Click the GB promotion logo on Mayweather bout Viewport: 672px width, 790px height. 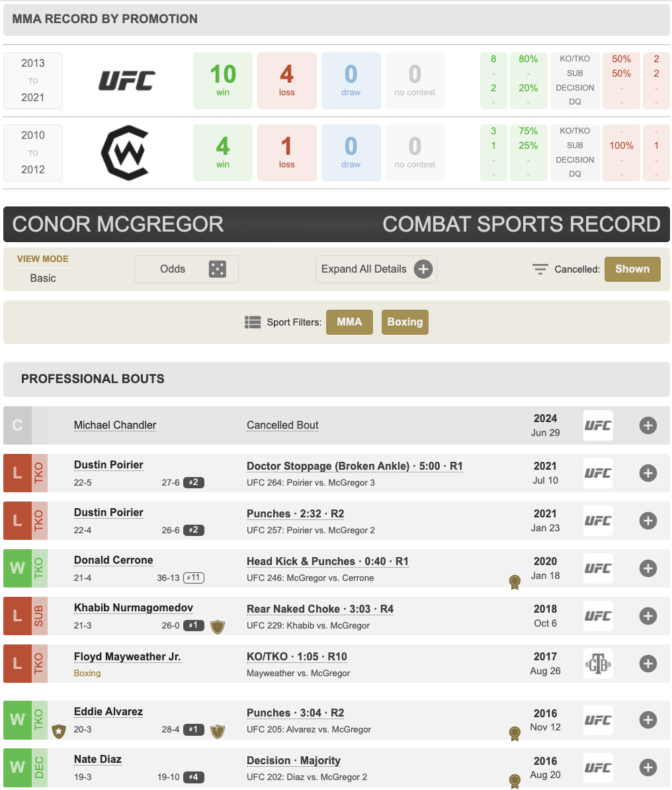[x=597, y=664]
